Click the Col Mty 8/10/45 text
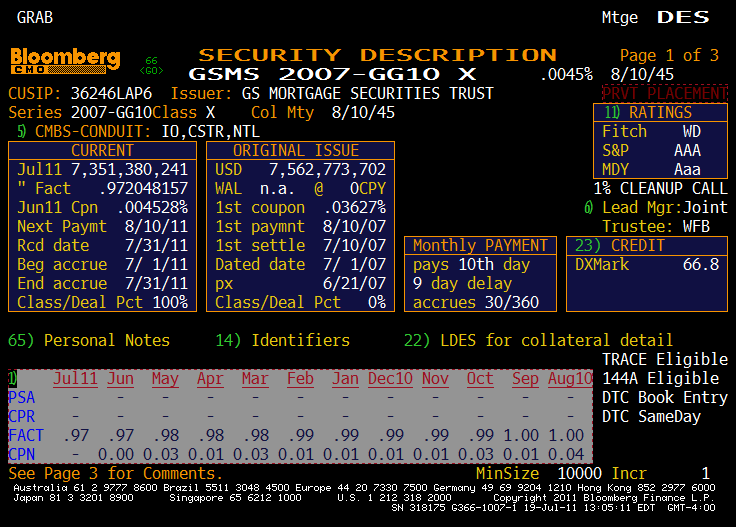This screenshot has width=736, height=527. click(x=323, y=113)
